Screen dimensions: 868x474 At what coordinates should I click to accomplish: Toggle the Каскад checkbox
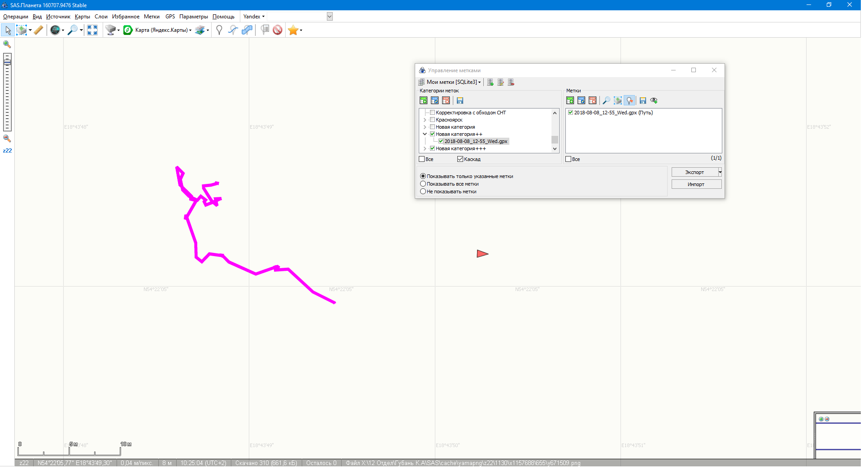(460, 159)
